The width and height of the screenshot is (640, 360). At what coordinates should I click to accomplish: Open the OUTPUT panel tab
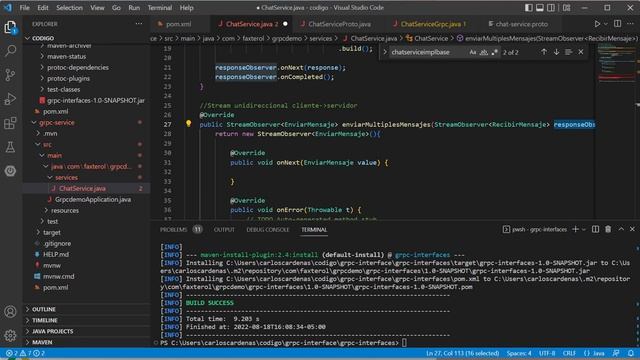click(x=224, y=230)
